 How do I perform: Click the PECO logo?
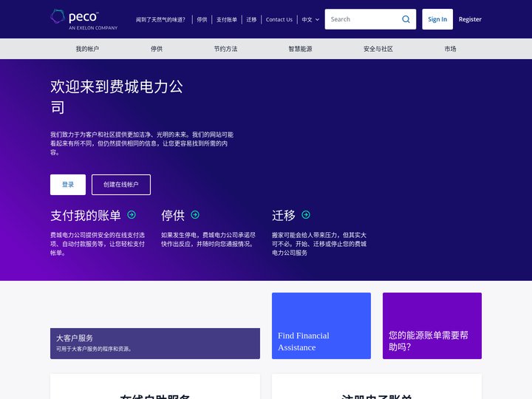pos(83,19)
